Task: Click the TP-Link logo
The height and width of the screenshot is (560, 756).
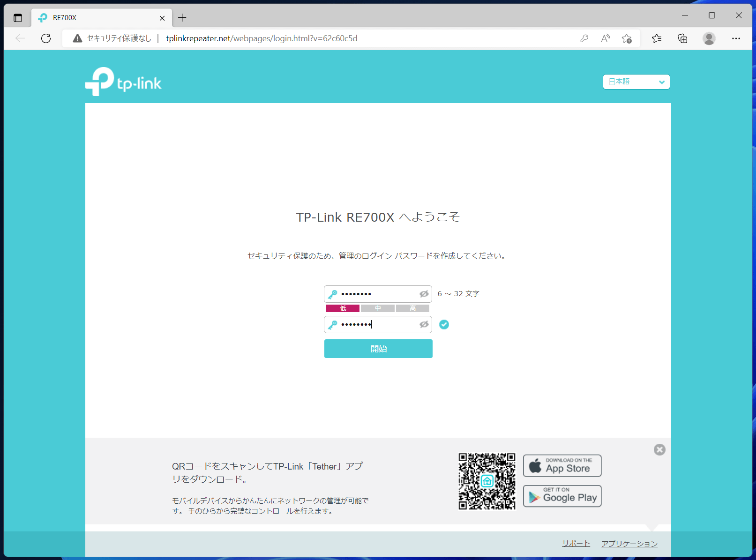Action: click(123, 82)
